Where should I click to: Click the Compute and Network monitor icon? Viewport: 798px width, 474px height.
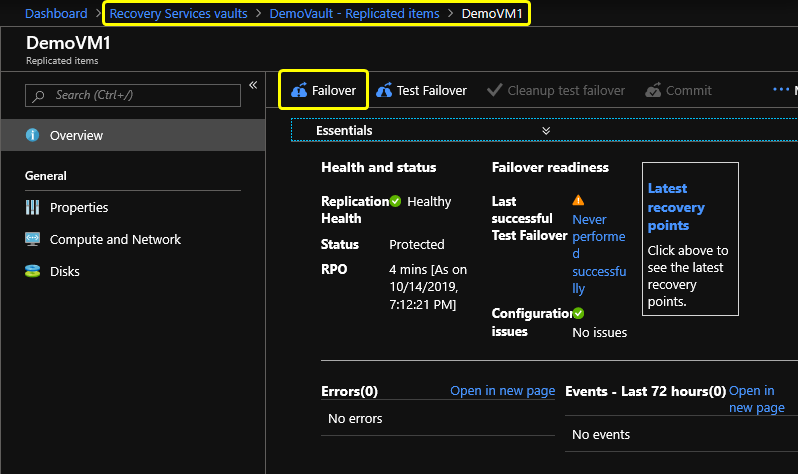33,239
